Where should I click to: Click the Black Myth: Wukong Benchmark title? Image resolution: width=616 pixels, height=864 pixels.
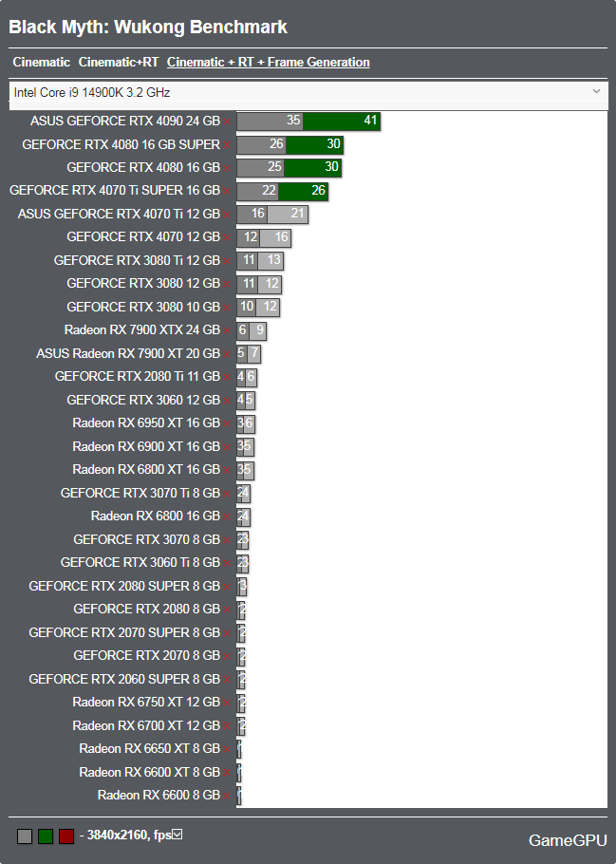coord(148,27)
